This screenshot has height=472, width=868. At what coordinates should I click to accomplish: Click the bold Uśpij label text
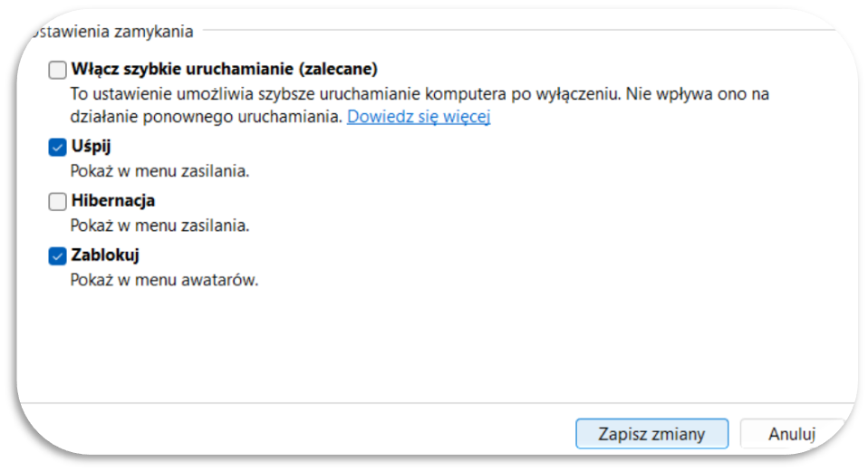coord(91,147)
